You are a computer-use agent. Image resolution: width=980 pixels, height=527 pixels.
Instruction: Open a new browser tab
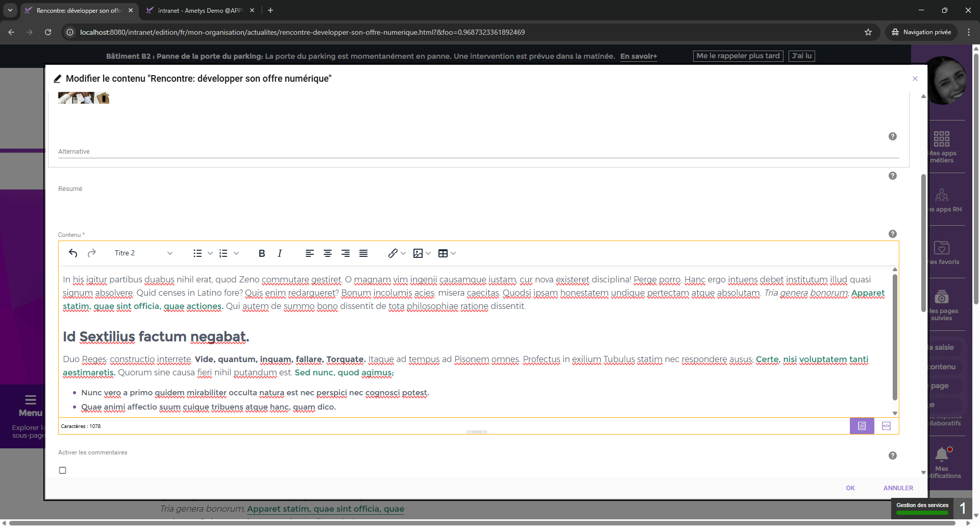click(271, 10)
